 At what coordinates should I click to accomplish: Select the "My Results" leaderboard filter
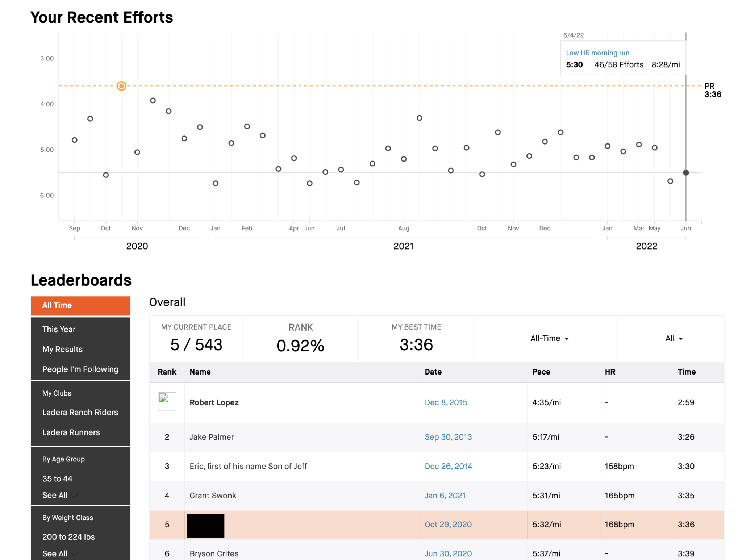click(62, 349)
